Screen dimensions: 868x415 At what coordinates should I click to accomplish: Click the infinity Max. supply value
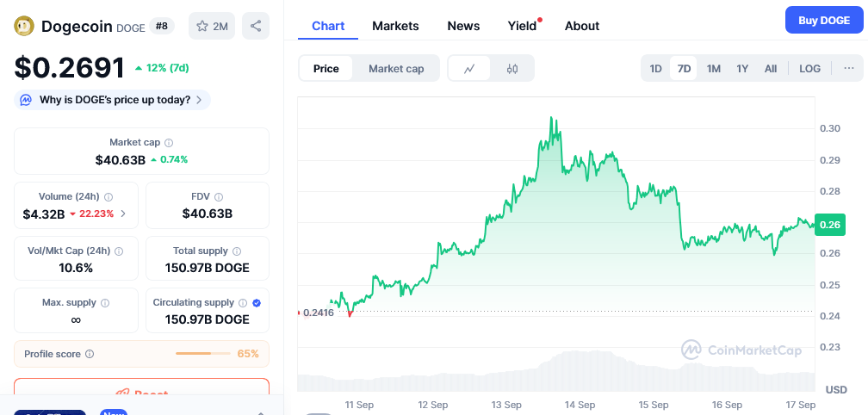(76, 319)
